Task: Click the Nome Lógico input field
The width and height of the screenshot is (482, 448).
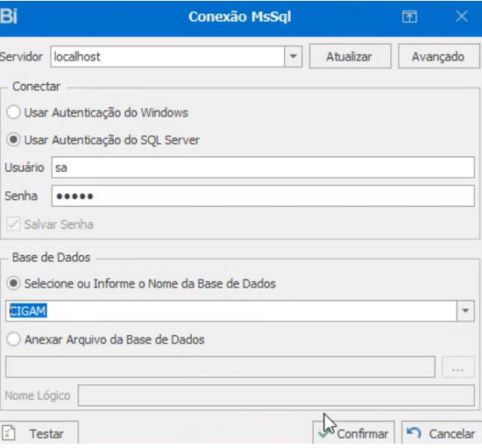Action: point(276,395)
